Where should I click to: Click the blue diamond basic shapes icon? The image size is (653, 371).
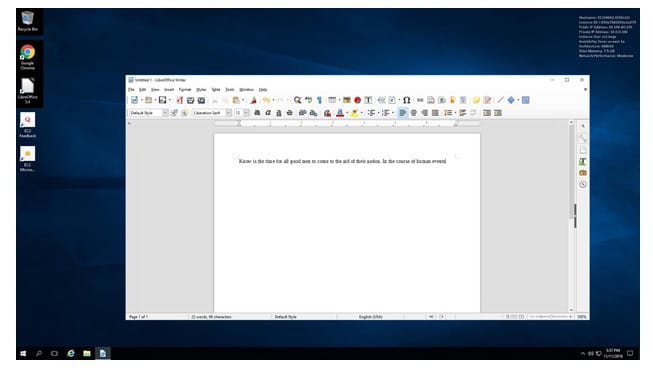(x=511, y=100)
